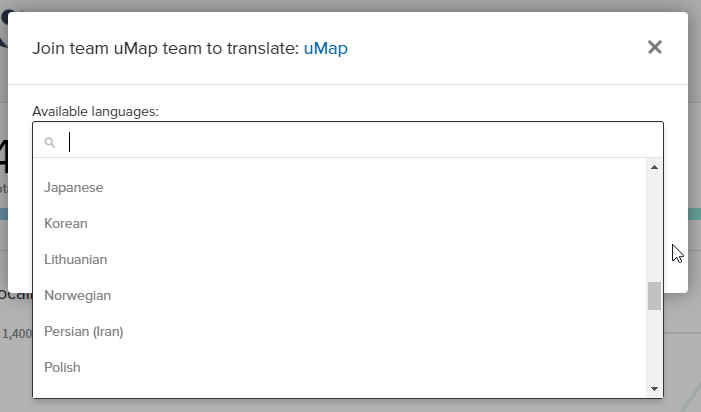Click the language list scroll-up arrow

click(654, 167)
